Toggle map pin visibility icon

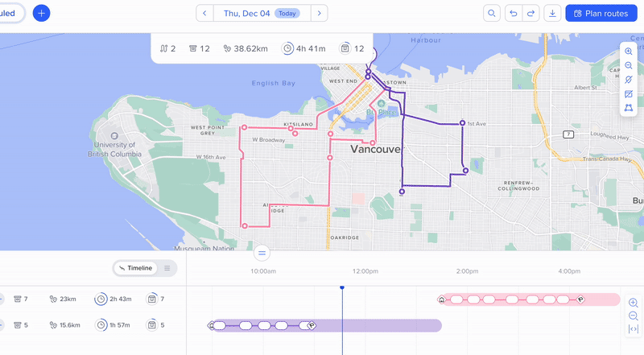629,80
